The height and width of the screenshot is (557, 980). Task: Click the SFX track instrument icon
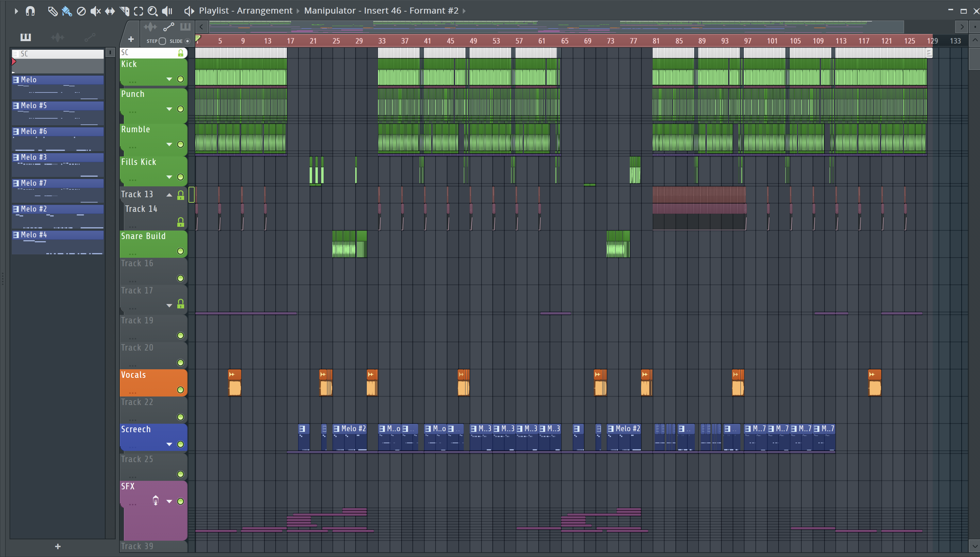click(156, 501)
